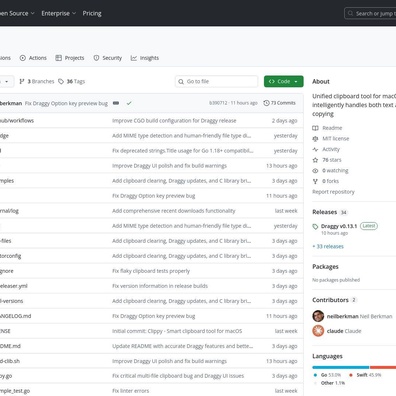This screenshot has height=396, width=396.
Task: Open the Go 53.0% language link
Action: (327, 375)
